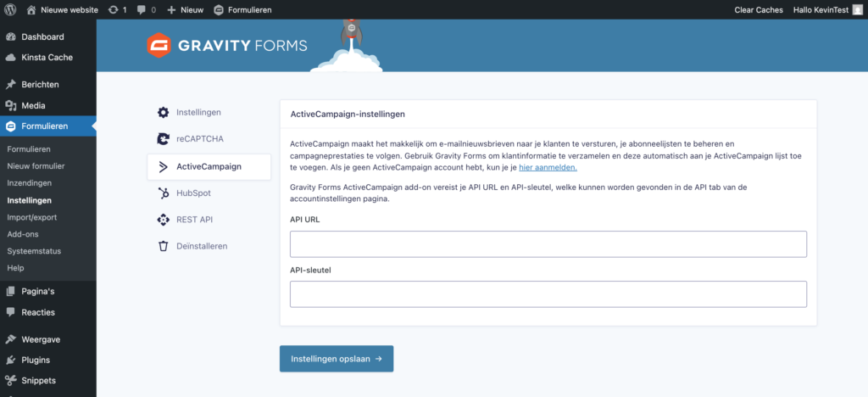Open Nieuw formulier in the submenu
The image size is (868, 397).
coord(36,166)
